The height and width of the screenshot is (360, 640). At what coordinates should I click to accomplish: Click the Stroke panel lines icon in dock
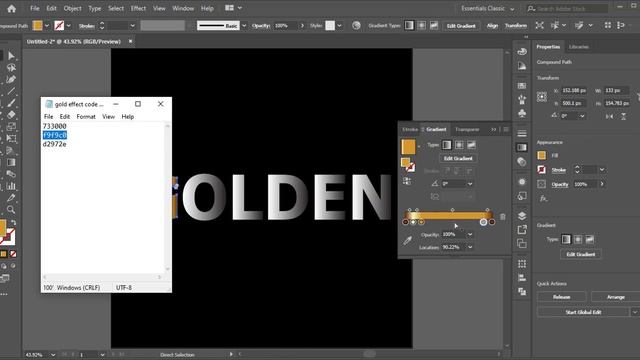(x=522, y=133)
